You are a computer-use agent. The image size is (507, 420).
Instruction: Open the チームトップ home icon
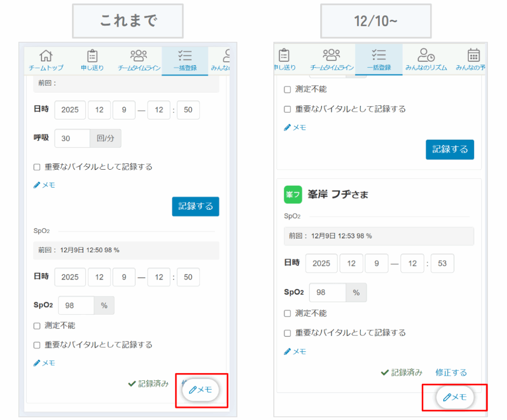(46, 56)
